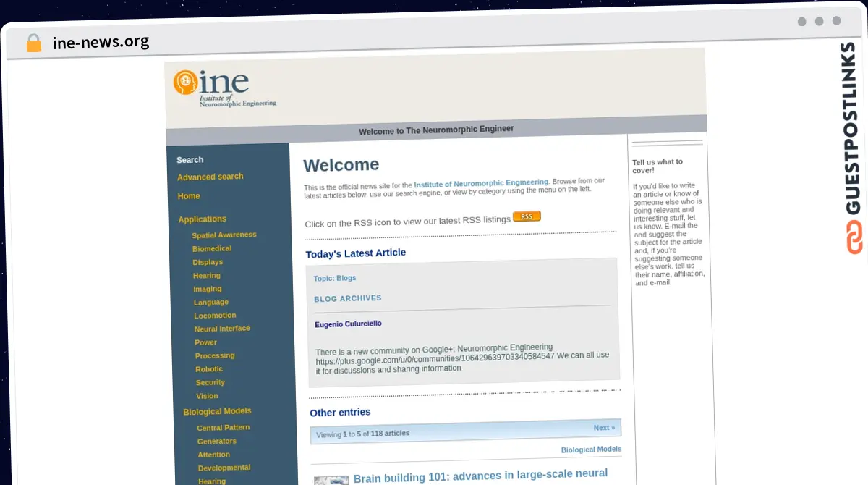Select the Robotic subcategory
Screen dimensions: 868x485
tap(209, 369)
